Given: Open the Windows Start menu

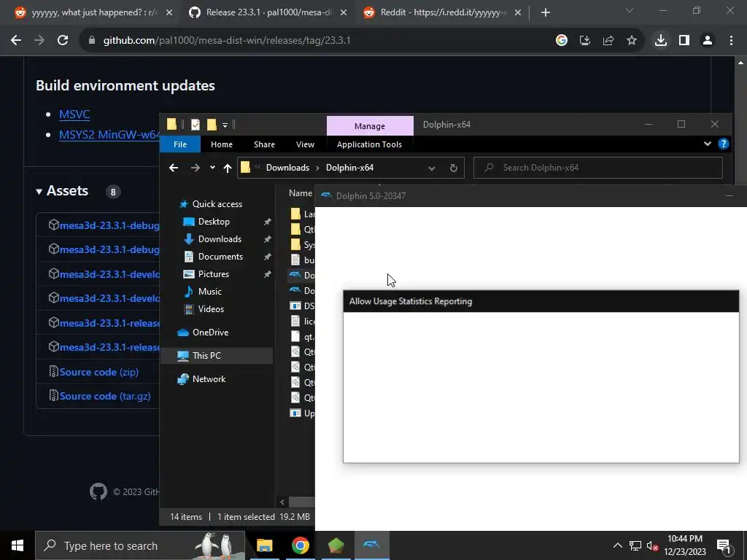Looking at the screenshot, I should (18, 545).
